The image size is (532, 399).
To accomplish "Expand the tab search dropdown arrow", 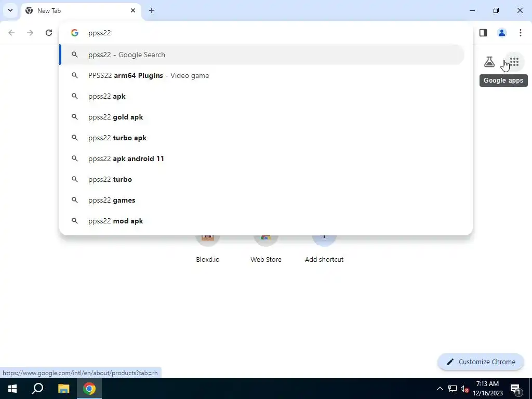I will coord(10,10).
